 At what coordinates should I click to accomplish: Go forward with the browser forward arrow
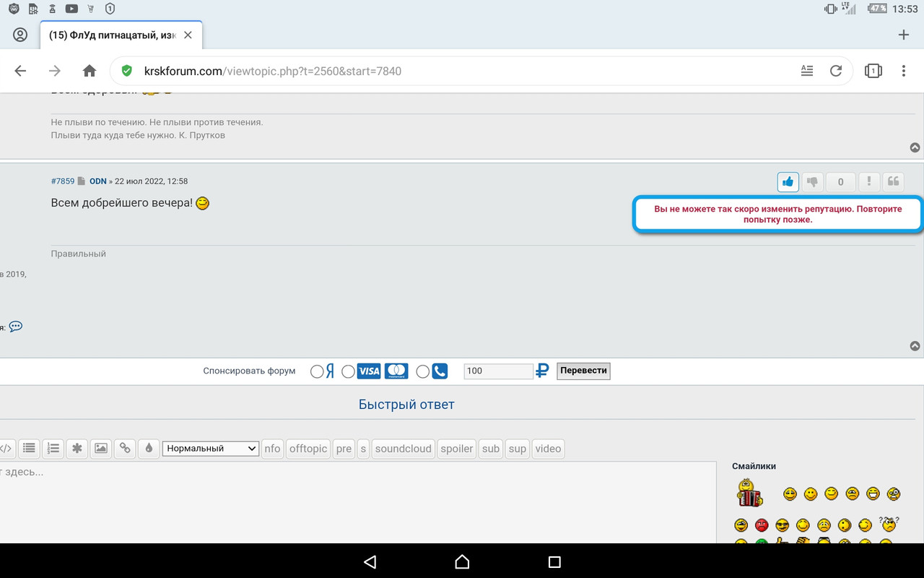click(55, 71)
